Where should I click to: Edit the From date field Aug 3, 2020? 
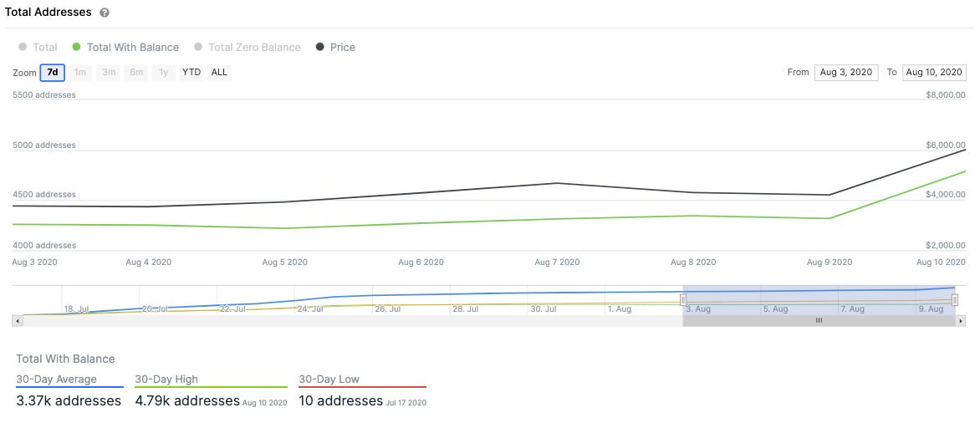tap(846, 73)
